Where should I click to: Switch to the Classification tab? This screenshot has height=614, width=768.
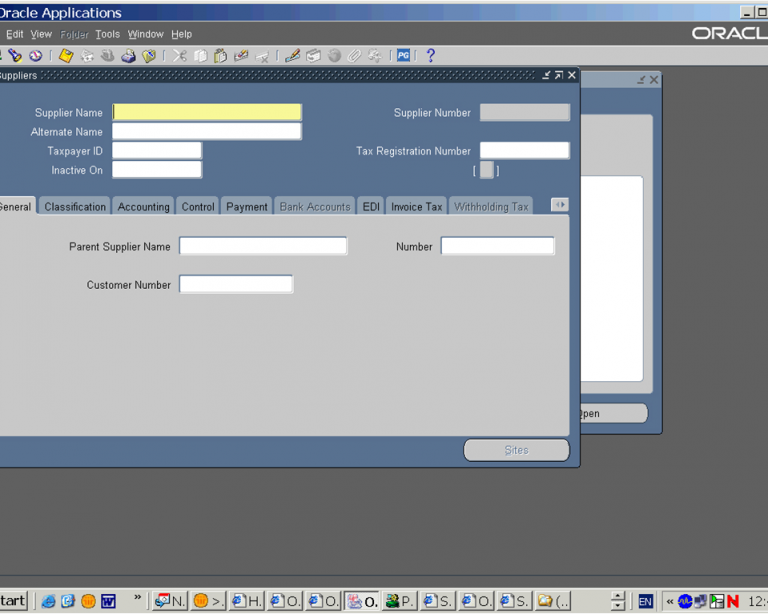pyautogui.click(x=75, y=207)
